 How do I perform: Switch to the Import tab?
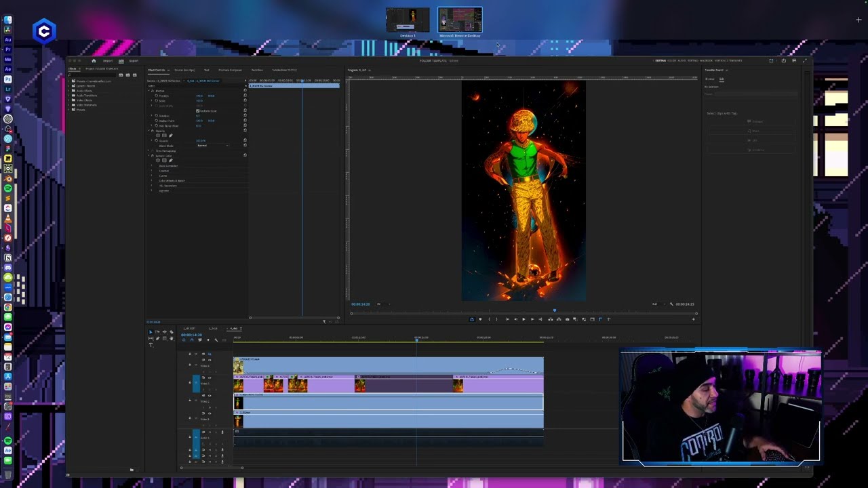pos(108,61)
